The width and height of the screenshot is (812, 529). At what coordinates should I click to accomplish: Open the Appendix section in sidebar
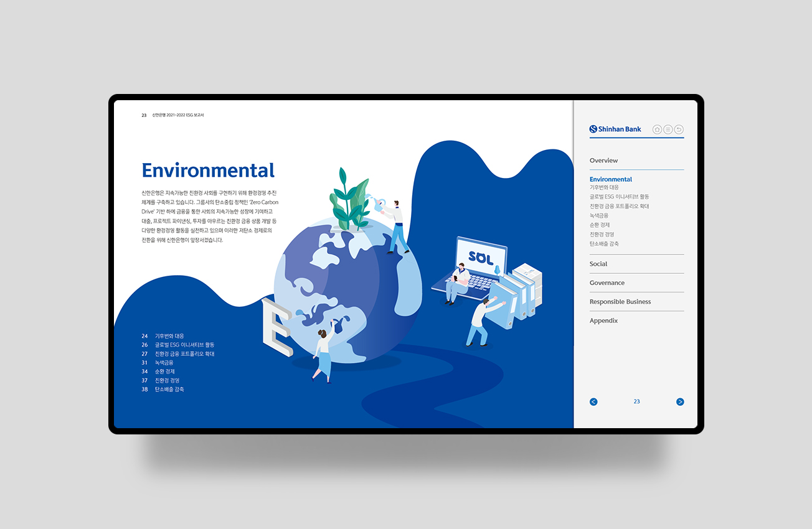[604, 321]
